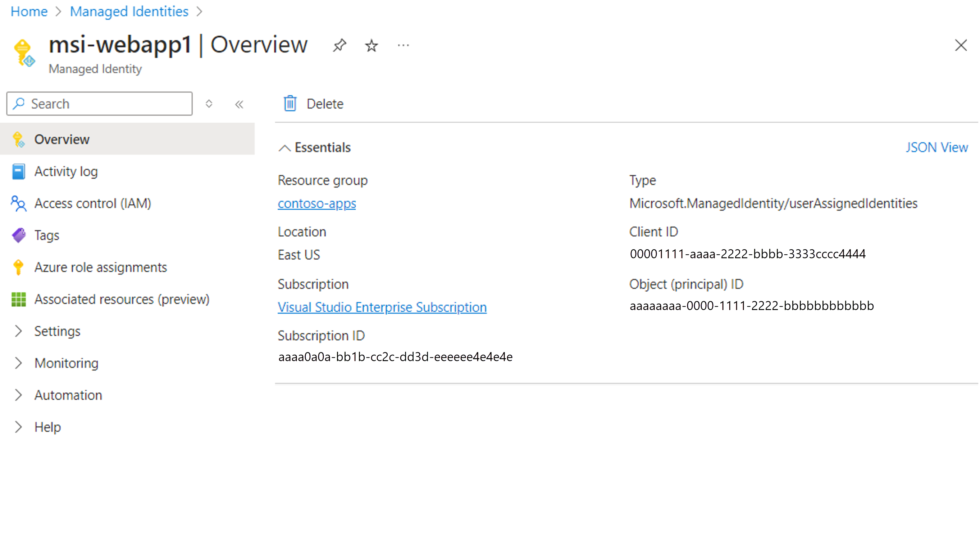The image size is (980, 551).
Task: Toggle the Essentials section collapse
Action: (x=284, y=147)
